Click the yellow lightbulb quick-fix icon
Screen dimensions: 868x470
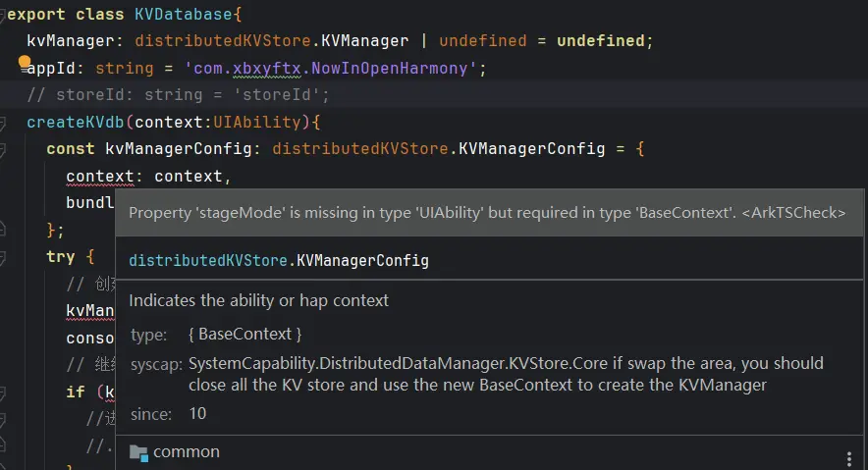pyautogui.click(x=25, y=63)
